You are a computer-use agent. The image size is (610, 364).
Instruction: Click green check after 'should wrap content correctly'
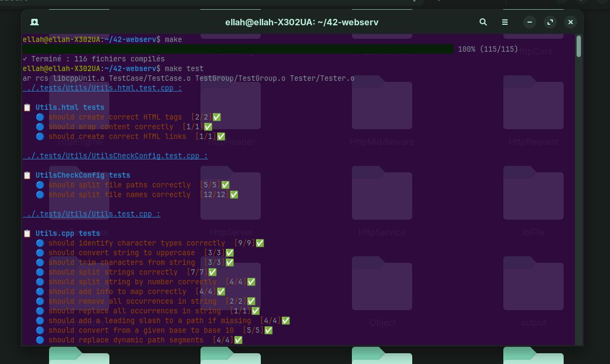(x=208, y=127)
